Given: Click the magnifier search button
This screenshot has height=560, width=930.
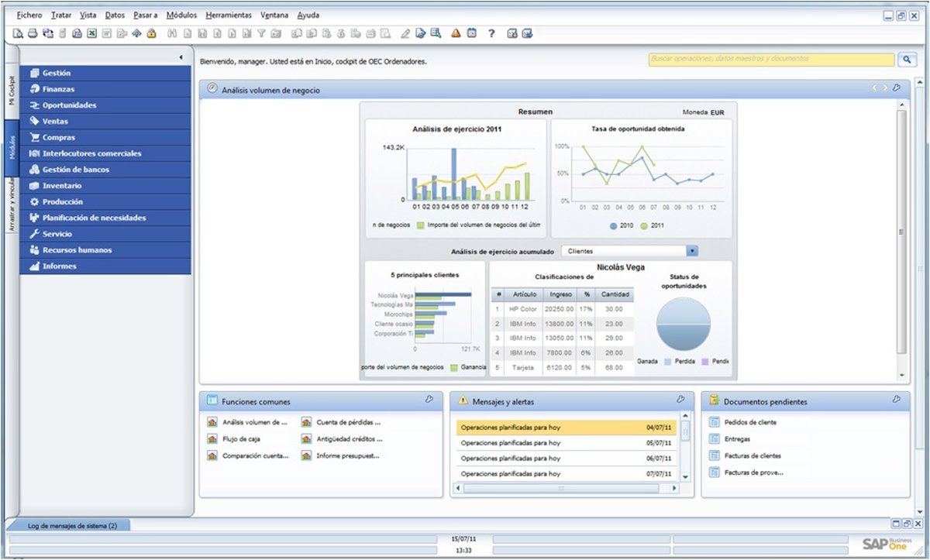Looking at the screenshot, I should tap(907, 60).
